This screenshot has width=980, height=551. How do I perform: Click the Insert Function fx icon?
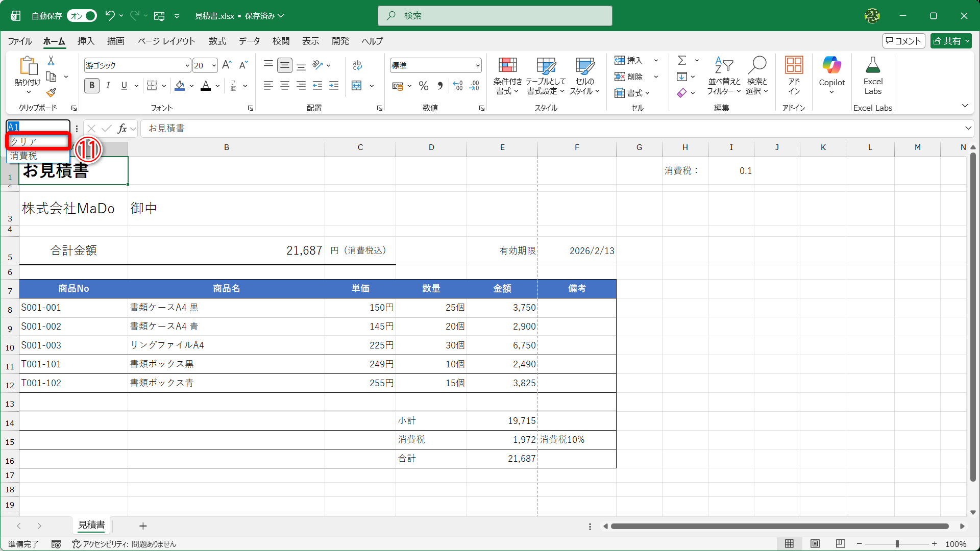[x=122, y=129]
